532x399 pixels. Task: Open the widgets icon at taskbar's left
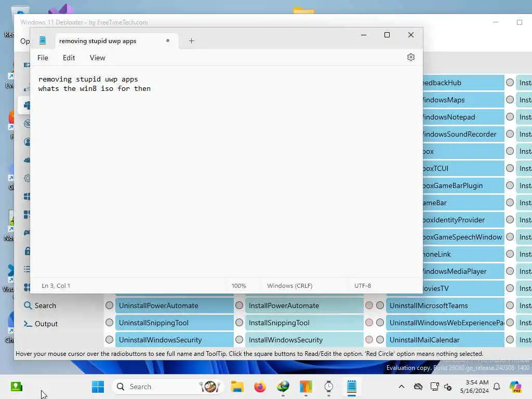tap(16, 387)
